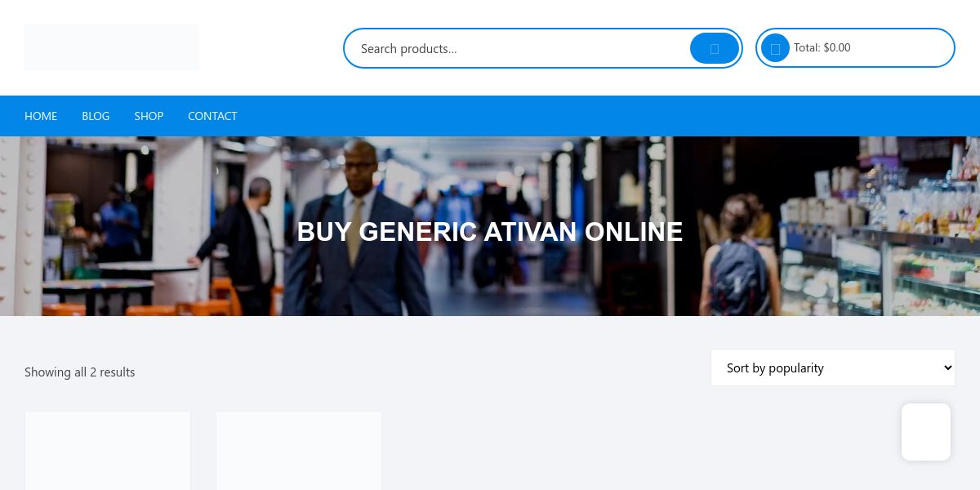Open the CONTACT page link
The width and height of the screenshot is (980, 490).
point(212,116)
